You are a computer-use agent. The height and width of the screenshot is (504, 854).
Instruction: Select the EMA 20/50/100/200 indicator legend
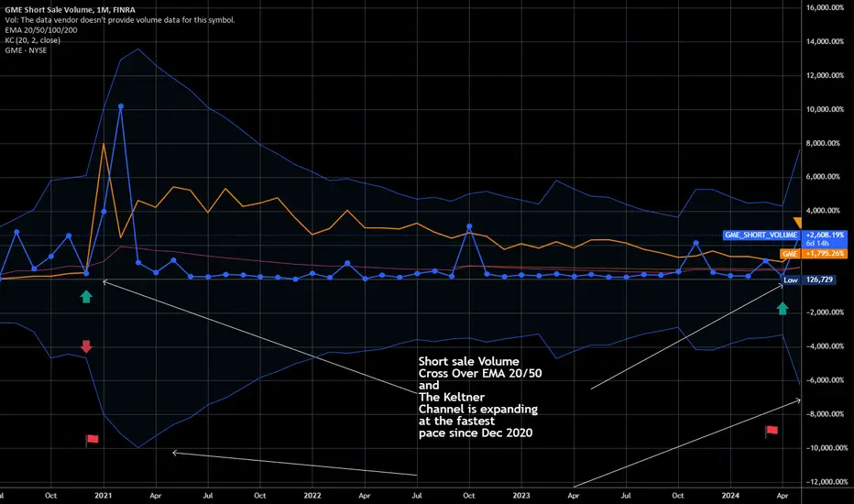coord(41,30)
